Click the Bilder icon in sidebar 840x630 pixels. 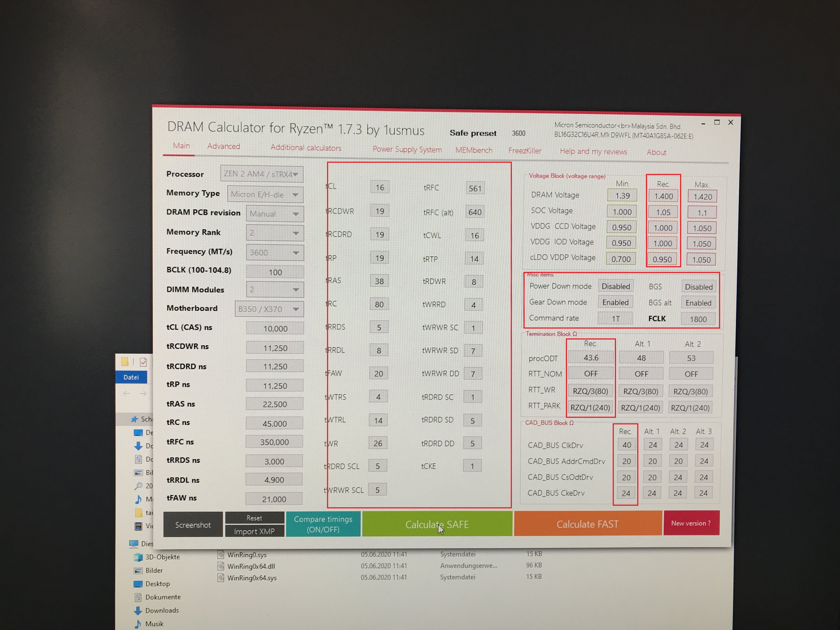point(138,570)
